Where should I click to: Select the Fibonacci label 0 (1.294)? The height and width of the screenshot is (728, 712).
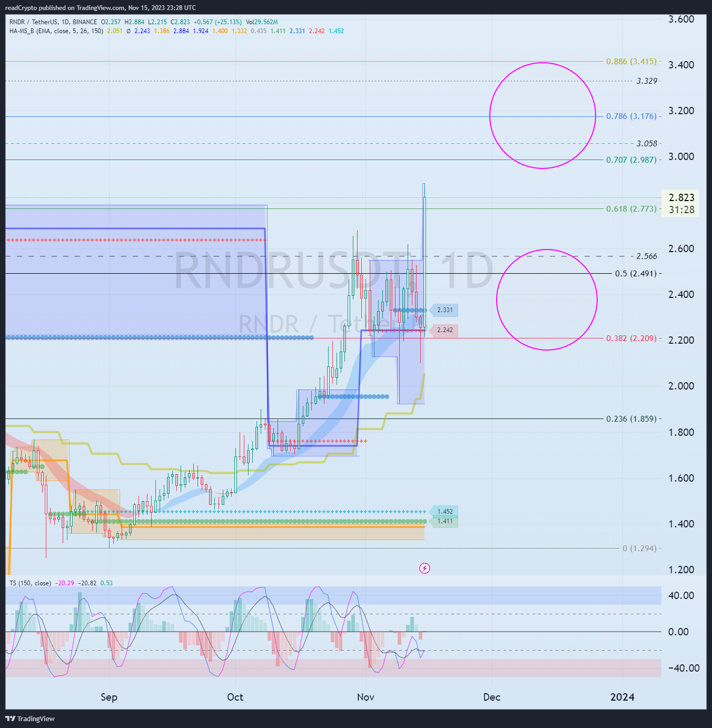click(639, 549)
